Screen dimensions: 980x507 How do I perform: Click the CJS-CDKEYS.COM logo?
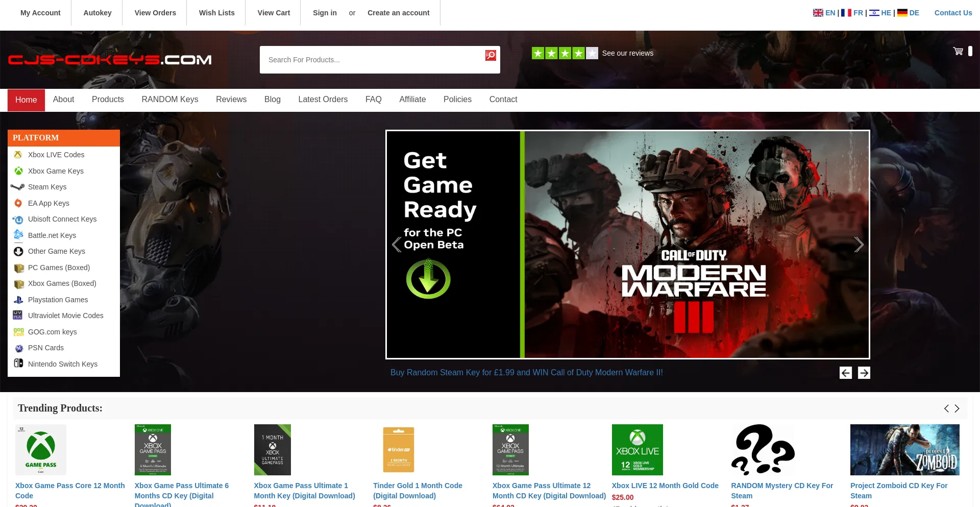pos(110,60)
